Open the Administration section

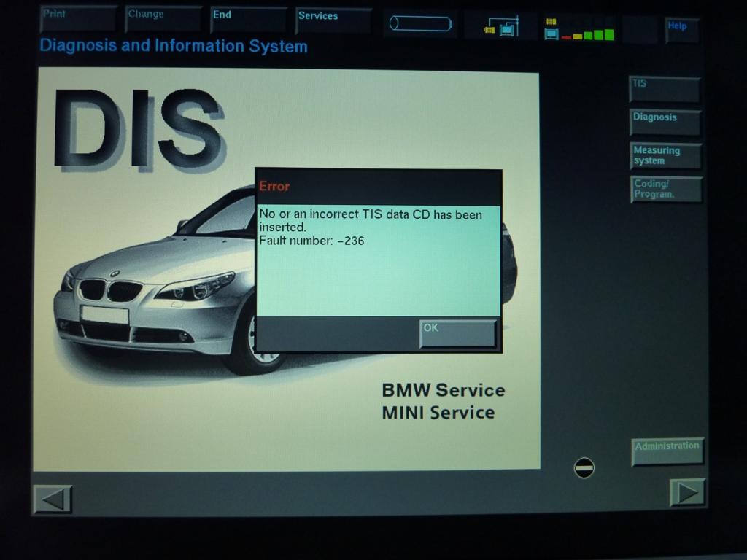[x=668, y=451]
